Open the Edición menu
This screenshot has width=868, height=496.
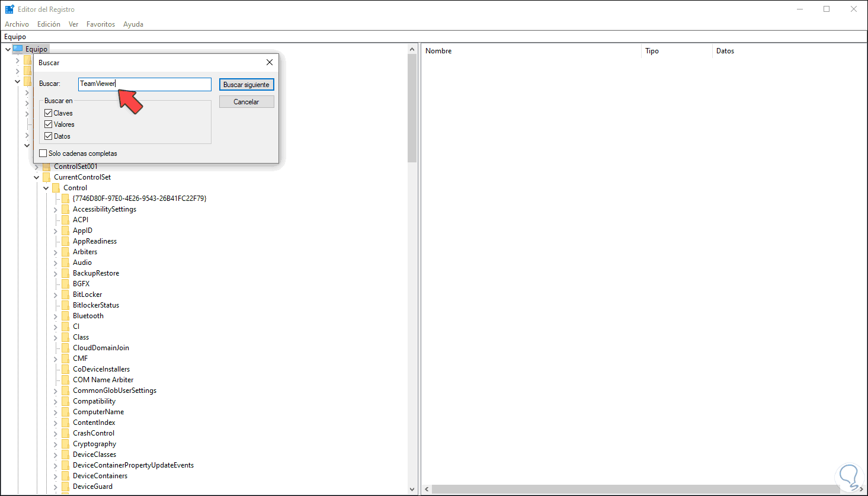[x=49, y=24]
